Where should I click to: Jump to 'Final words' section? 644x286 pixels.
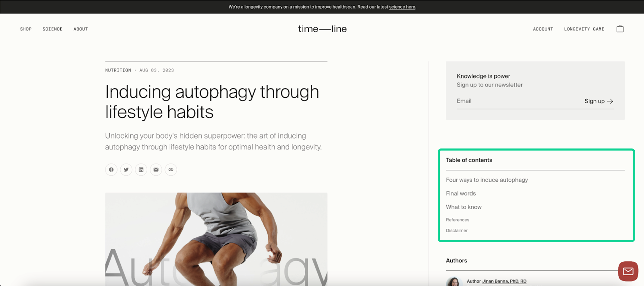coord(461,193)
